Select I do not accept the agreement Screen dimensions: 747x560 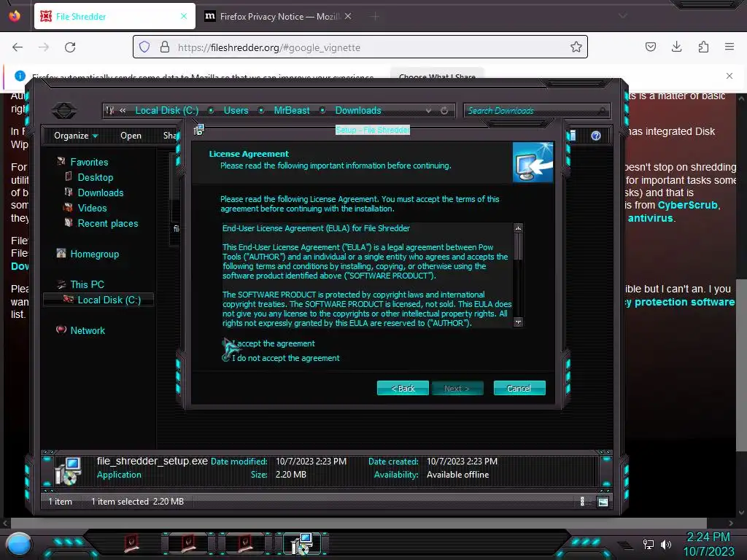click(x=281, y=358)
